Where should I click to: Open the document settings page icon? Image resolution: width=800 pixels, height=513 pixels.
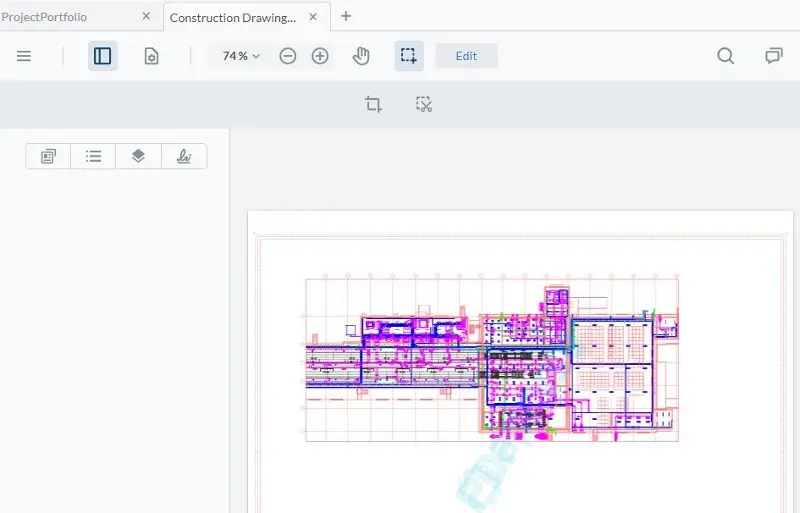pos(152,56)
